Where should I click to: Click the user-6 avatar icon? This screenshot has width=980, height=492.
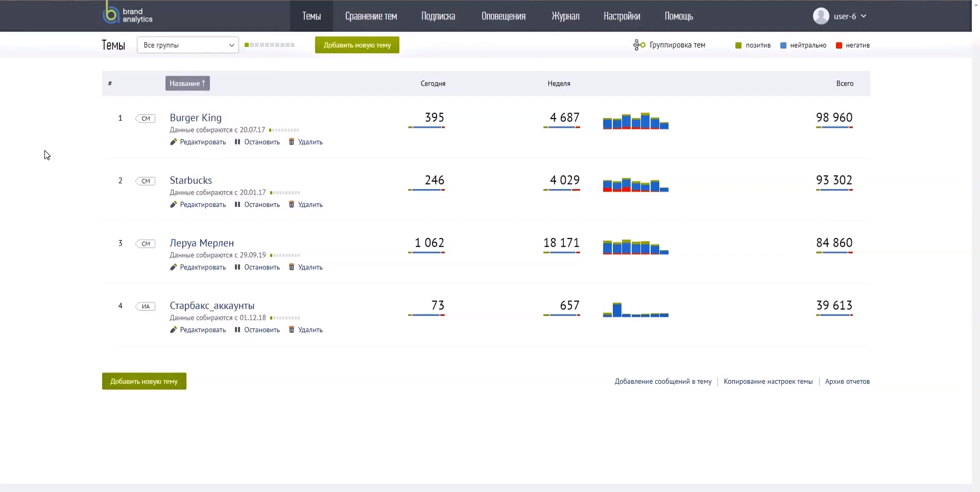tap(821, 16)
